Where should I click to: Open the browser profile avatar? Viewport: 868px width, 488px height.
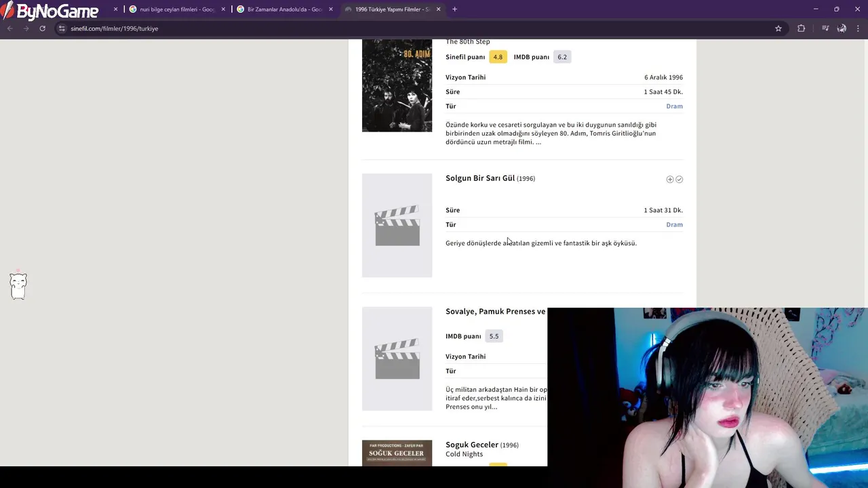[842, 28]
